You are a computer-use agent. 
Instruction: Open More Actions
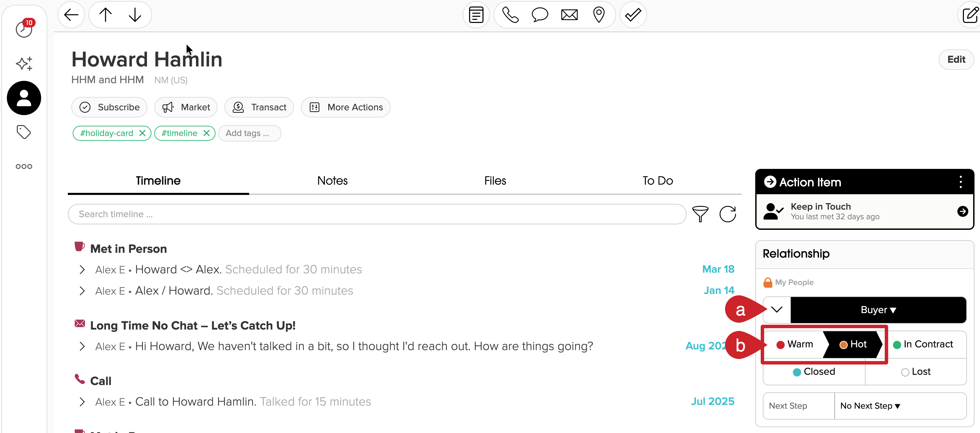345,107
